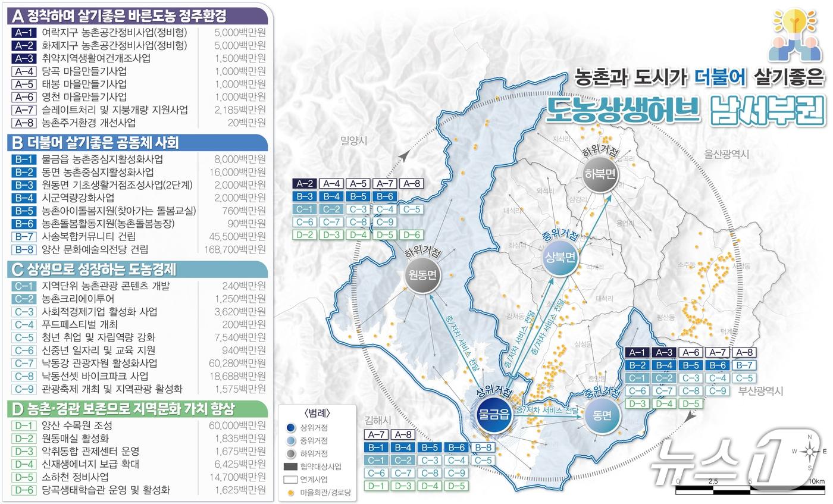833x504 pixels.
Task: Click the 마을회관/경로당 orange dot in legend
Action: pyautogui.click(x=290, y=493)
